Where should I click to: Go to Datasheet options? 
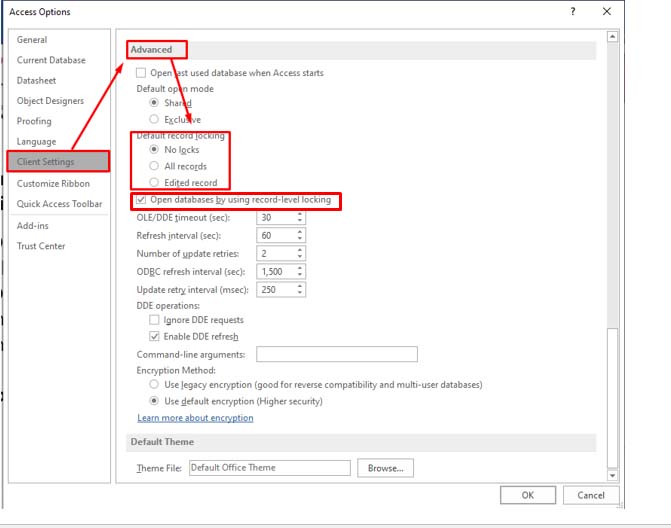click(x=36, y=80)
